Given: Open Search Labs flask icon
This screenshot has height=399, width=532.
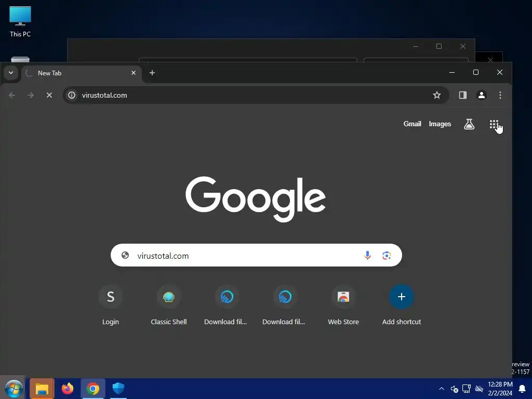Looking at the screenshot, I should tap(469, 124).
